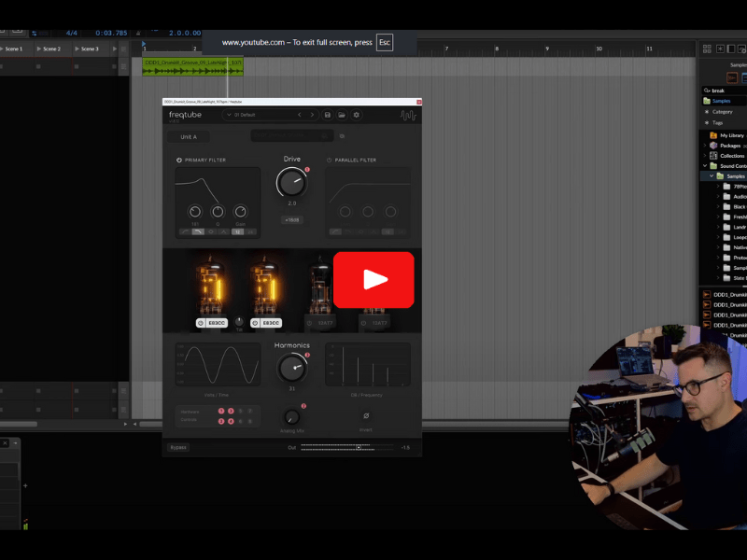Click the Out level slider handle
Viewport: 747px width, 560px height.
(358, 447)
